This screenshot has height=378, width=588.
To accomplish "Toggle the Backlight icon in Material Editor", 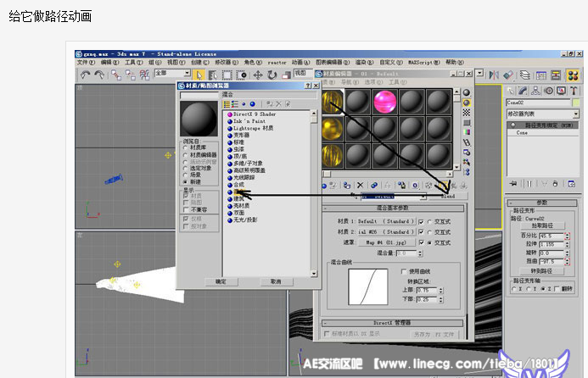I will pyautogui.click(x=467, y=103).
